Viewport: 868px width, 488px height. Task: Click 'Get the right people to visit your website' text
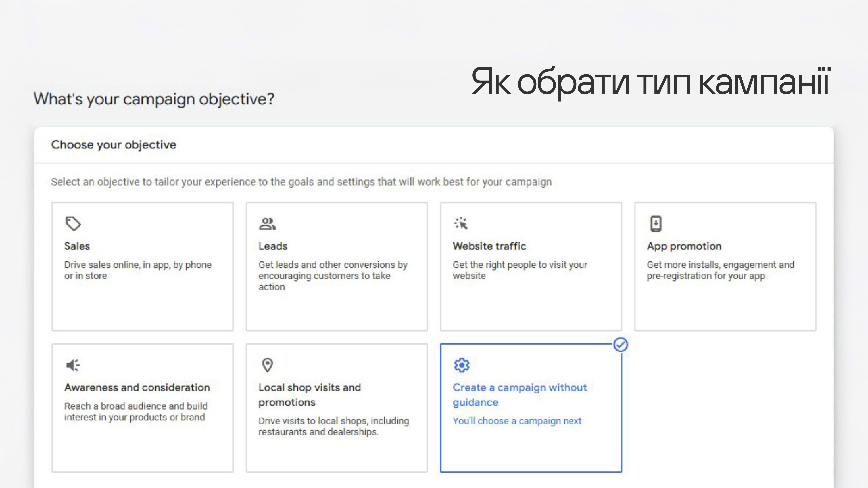point(520,270)
